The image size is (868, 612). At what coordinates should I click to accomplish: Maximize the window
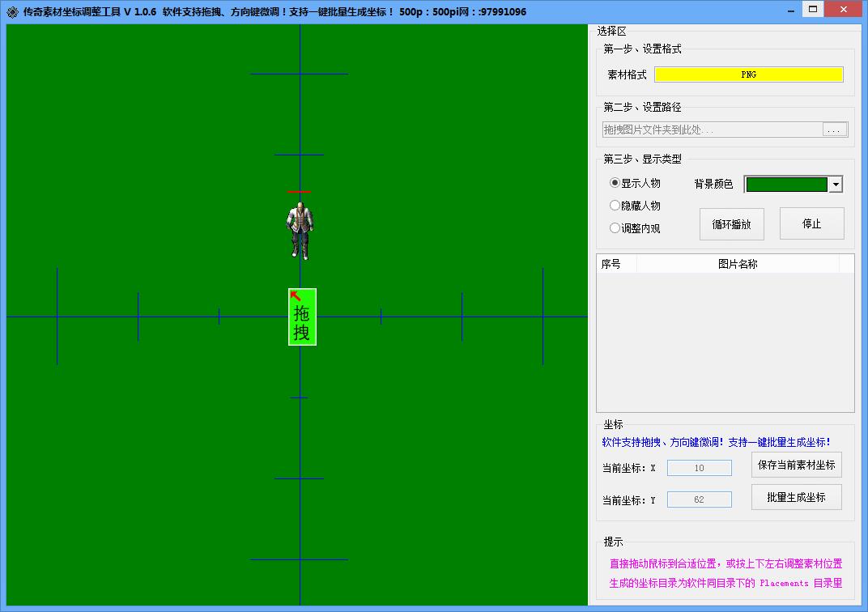[813, 10]
